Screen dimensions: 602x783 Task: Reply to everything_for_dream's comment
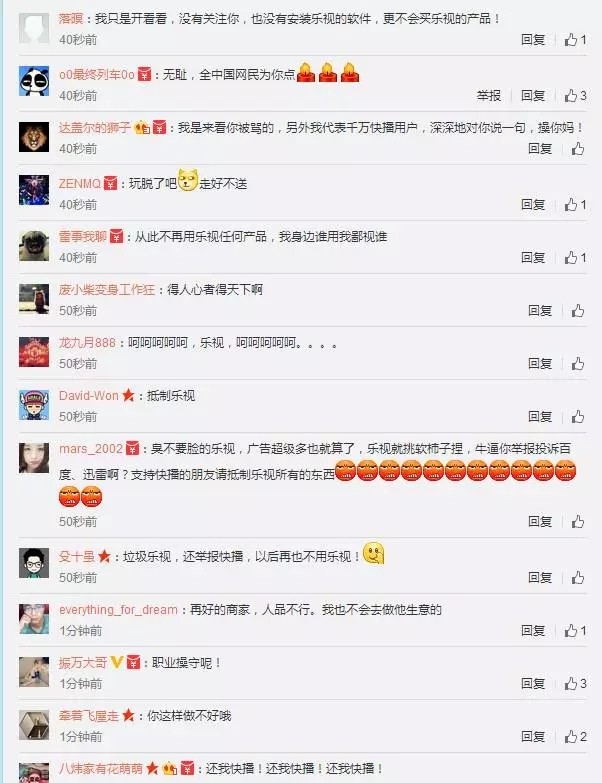click(533, 630)
